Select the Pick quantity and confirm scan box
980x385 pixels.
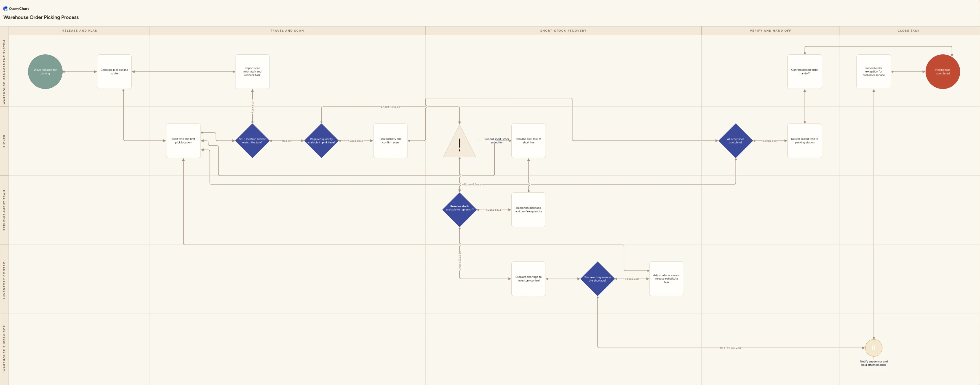(390, 141)
